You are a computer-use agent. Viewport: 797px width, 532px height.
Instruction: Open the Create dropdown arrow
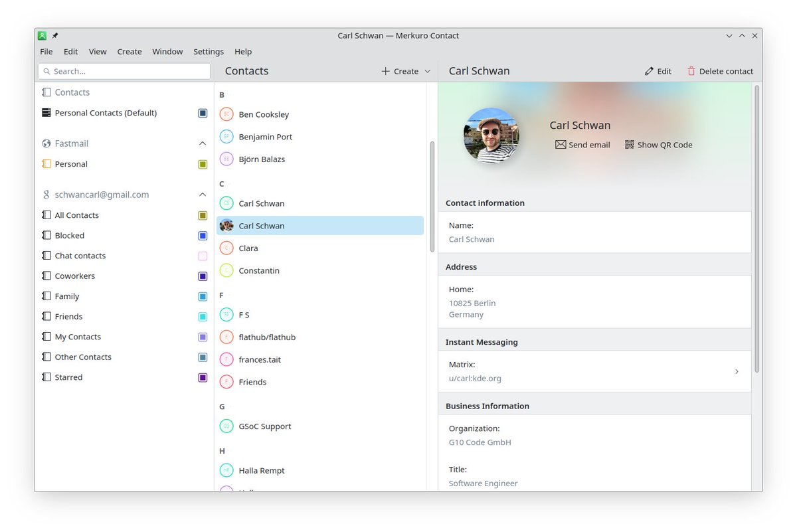point(427,71)
